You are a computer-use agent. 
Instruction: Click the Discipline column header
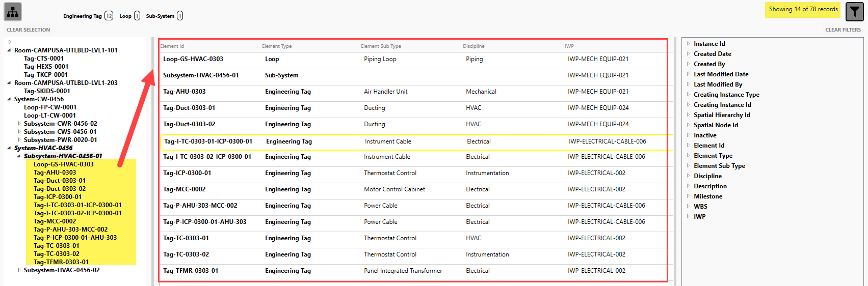click(x=474, y=46)
